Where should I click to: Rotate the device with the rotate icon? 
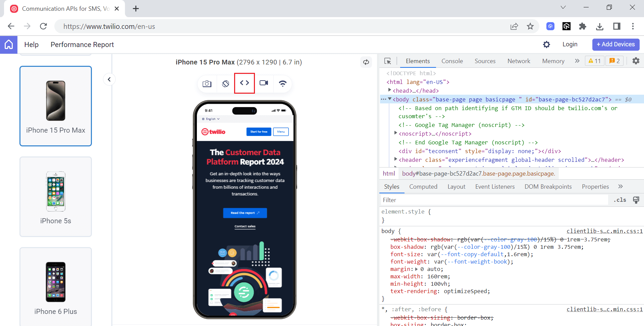point(226,83)
